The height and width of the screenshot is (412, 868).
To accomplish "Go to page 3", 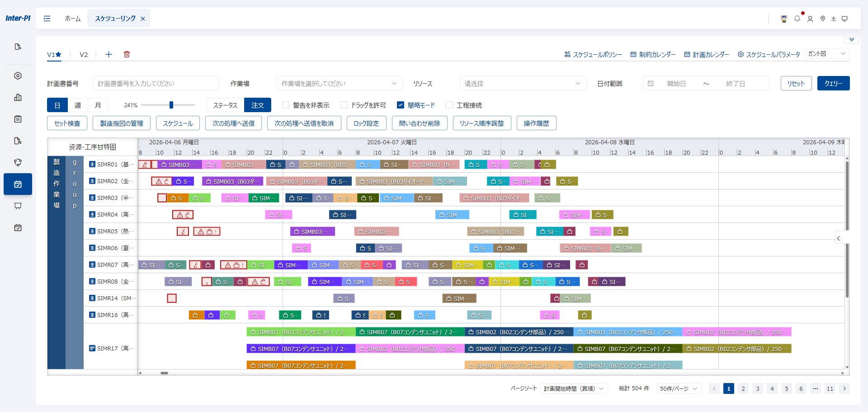I will point(758,388).
